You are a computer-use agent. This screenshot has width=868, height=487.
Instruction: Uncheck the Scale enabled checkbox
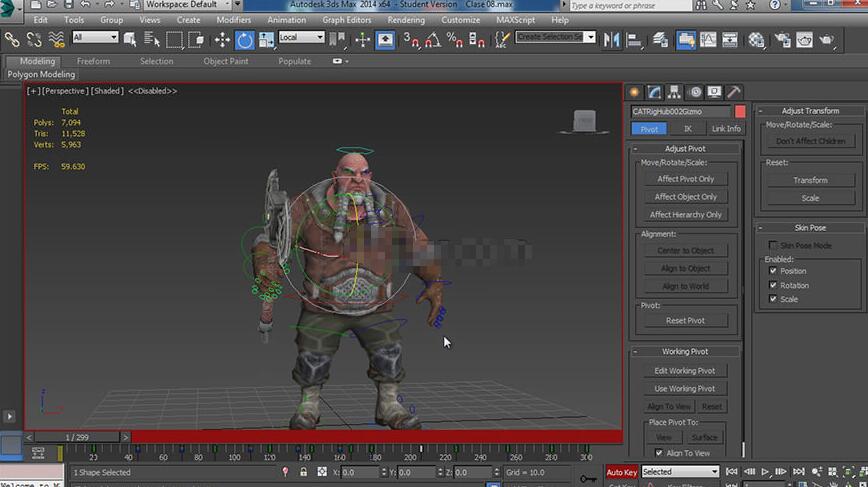[773, 299]
